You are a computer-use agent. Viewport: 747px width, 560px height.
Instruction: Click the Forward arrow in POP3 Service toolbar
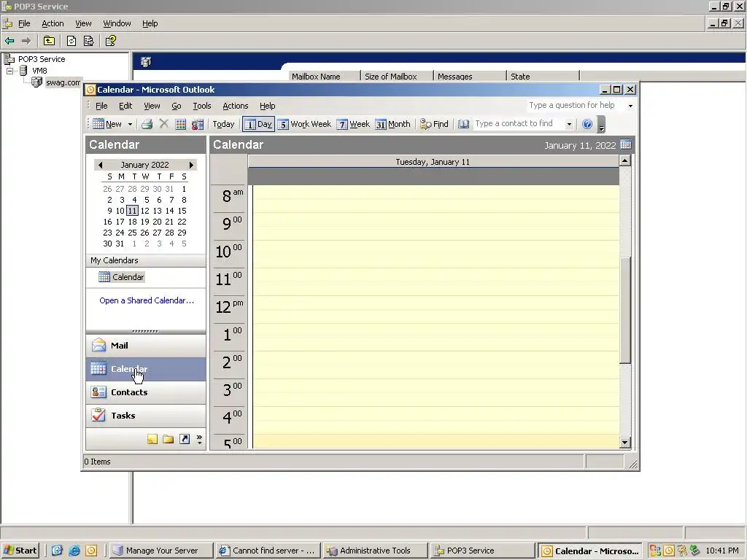[x=26, y=41]
